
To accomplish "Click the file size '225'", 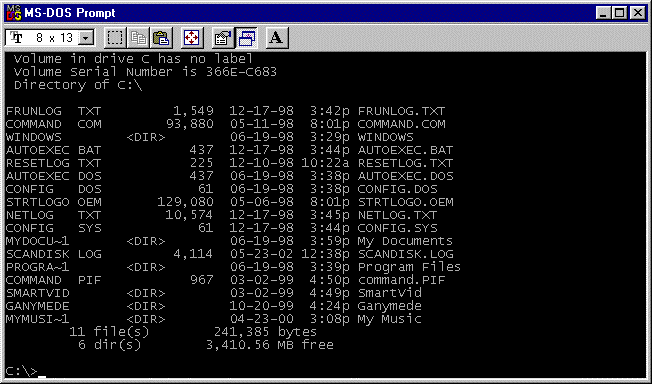I will click(x=202, y=163).
